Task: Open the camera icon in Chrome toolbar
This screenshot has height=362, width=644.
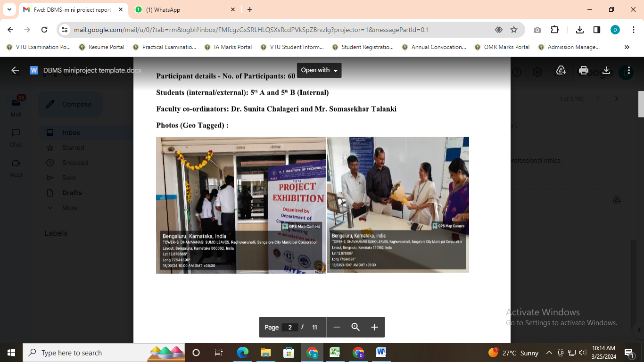Action: point(537,30)
